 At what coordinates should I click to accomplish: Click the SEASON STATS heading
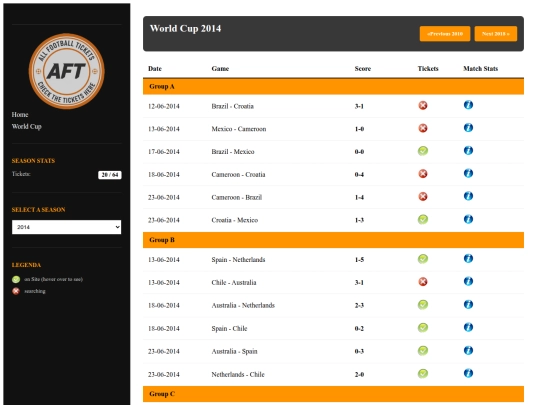pyautogui.click(x=33, y=161)
